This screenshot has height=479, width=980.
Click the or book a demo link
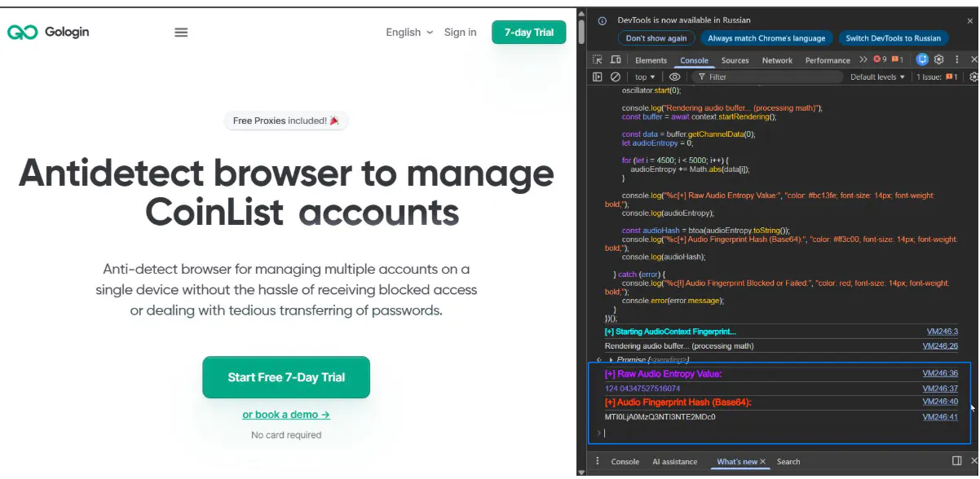pyautogui.click(x=286, y=415)
